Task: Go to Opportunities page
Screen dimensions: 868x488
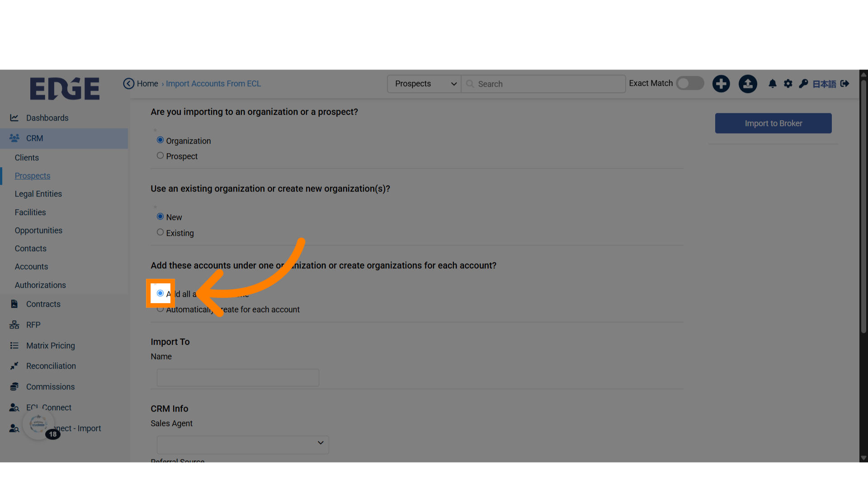Action: [38, 230]
